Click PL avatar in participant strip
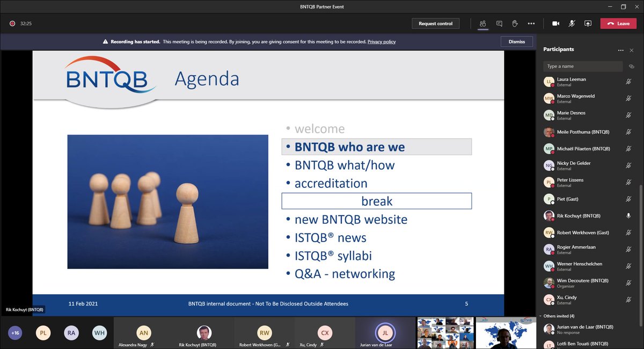This screenshot has width=644, height=349. [x=43, y=333]
